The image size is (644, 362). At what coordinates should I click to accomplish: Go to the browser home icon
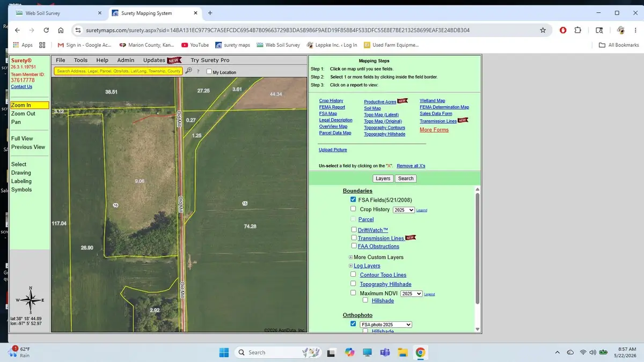[61, 31]
